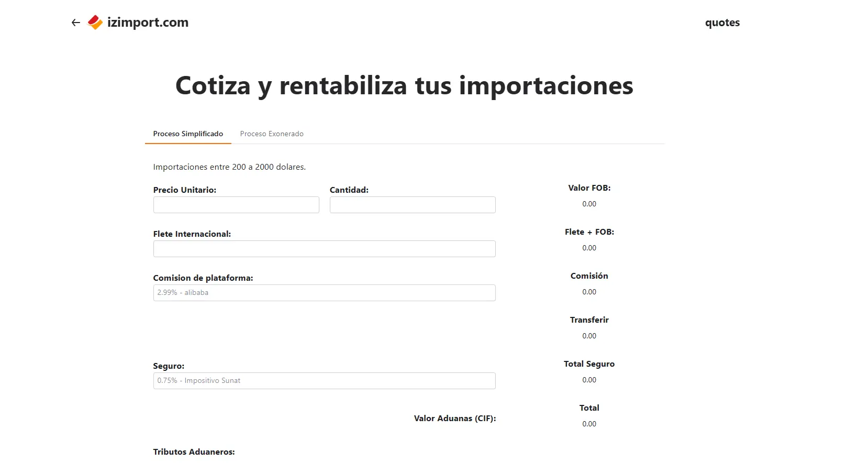Open the quotes link
The height and width of the screenshot is (473, 868).
722,23
